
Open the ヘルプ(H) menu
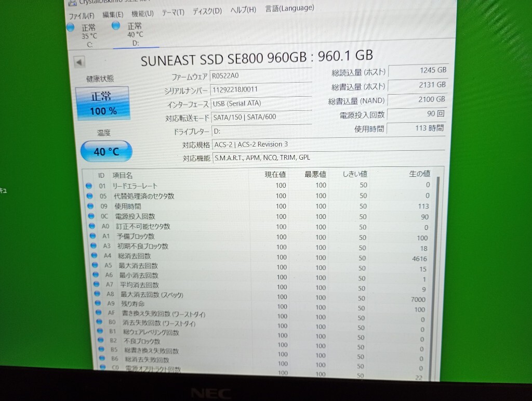243,10
